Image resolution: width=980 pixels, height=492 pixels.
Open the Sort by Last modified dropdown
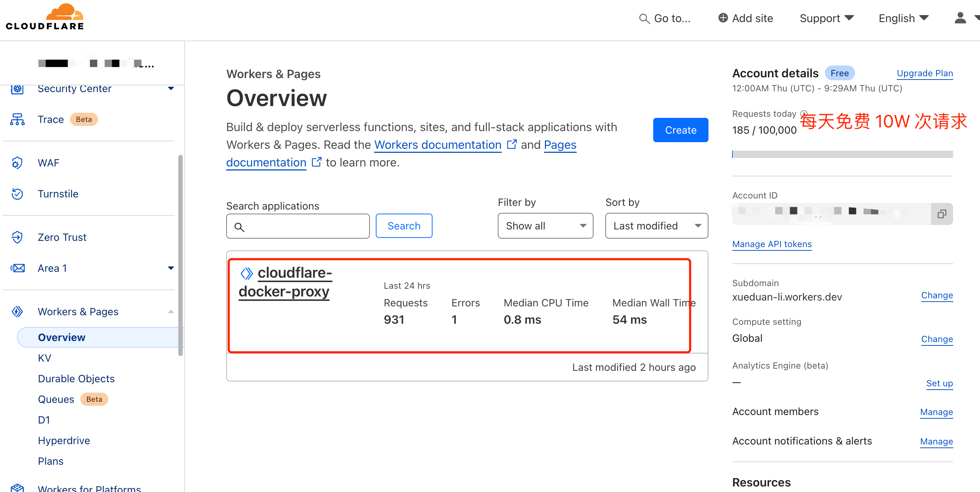(x=656, y=226)
